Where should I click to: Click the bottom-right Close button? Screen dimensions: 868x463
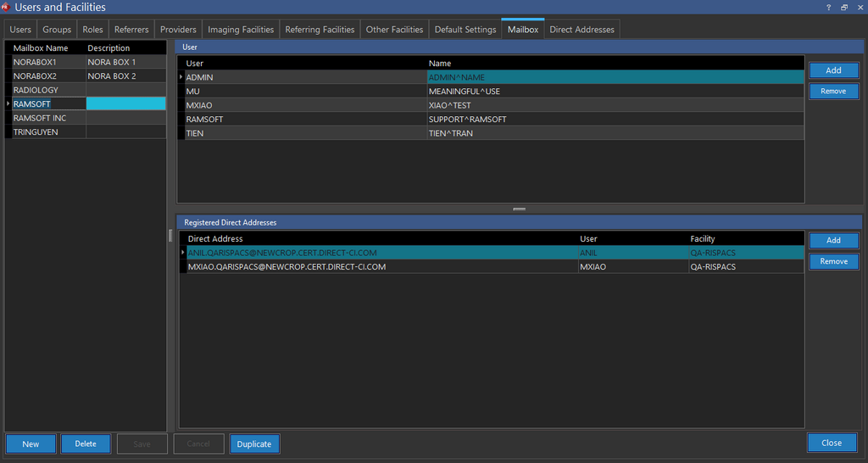tap(832, 443)
